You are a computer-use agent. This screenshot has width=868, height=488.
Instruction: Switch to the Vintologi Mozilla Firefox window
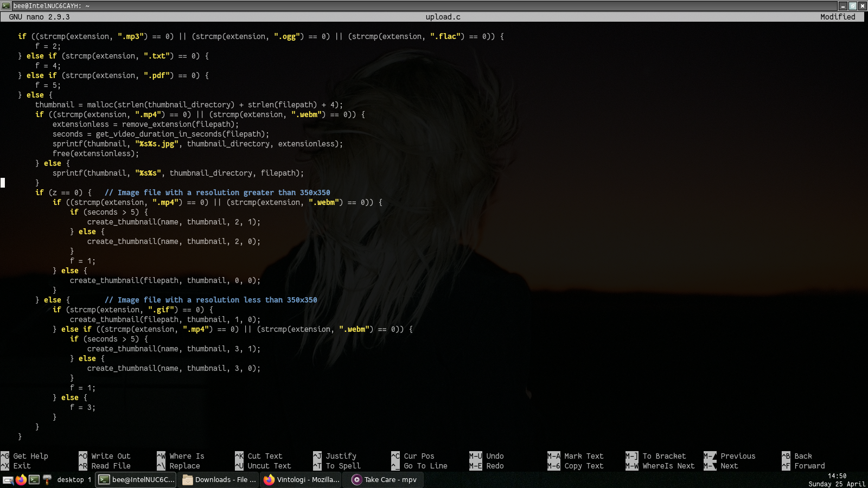302,480
